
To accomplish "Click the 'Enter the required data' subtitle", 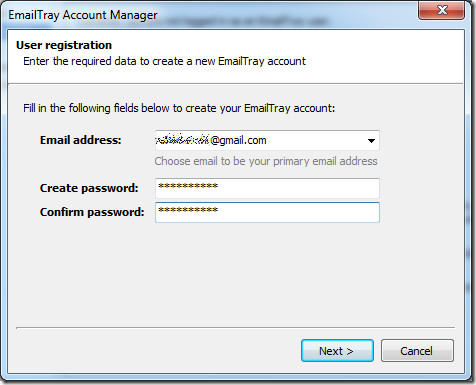I will 164,61.
